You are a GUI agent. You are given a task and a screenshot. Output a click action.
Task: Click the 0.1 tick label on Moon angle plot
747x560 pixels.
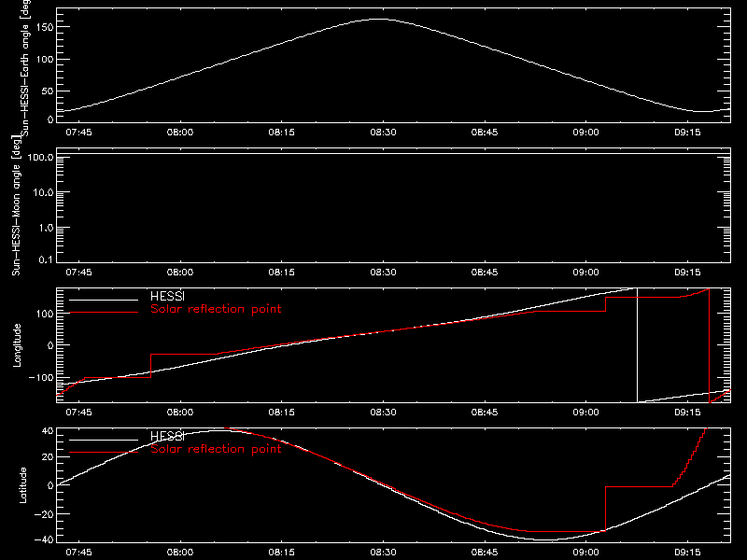coord(46,259)
